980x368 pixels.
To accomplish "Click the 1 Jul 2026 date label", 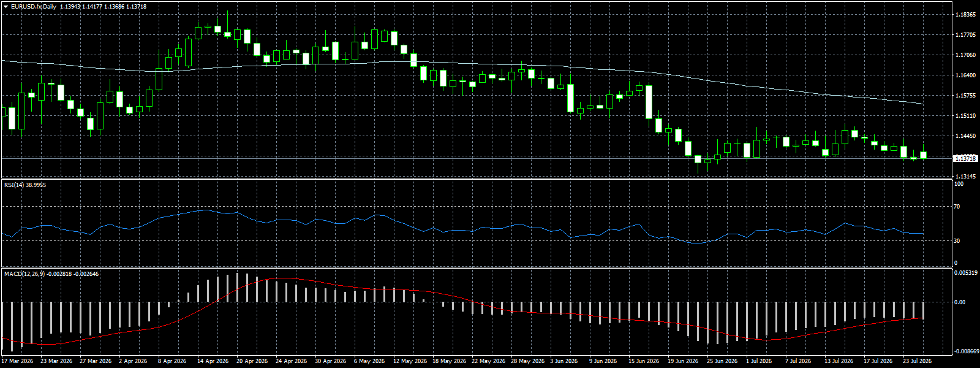I will click(760, 361).
